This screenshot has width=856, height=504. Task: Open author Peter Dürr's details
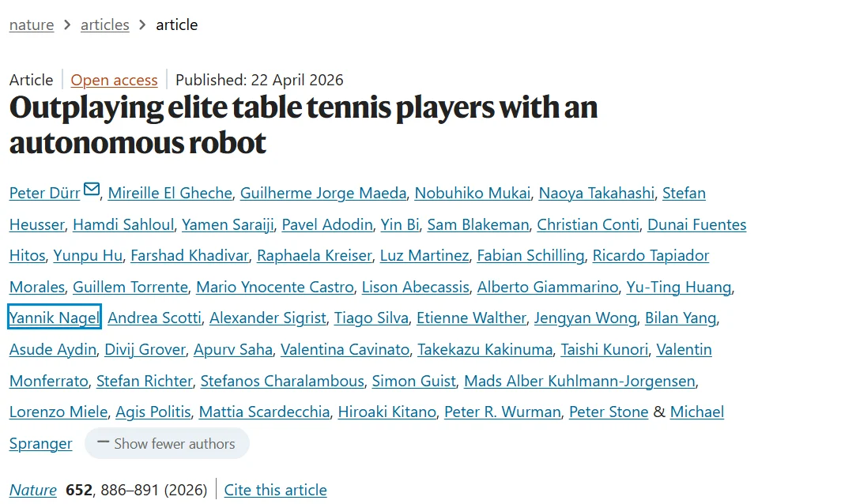44,193
